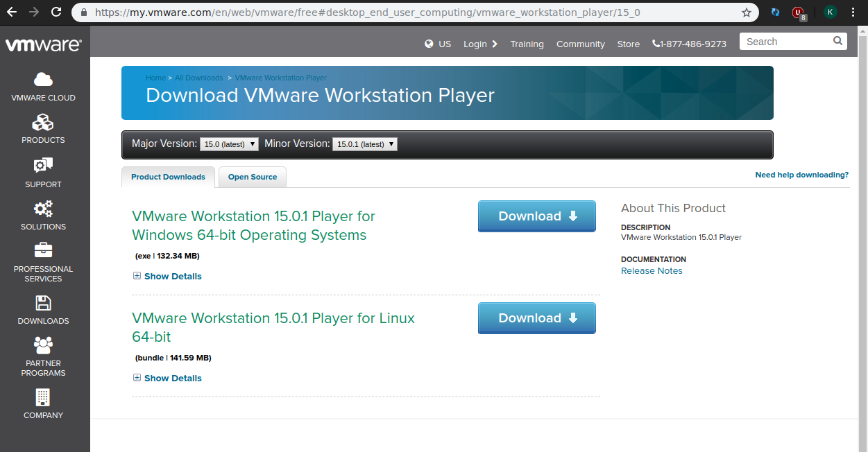Open Company building icon in sidebar
This screenshot has width=868, height=452.
pos(43,397)
